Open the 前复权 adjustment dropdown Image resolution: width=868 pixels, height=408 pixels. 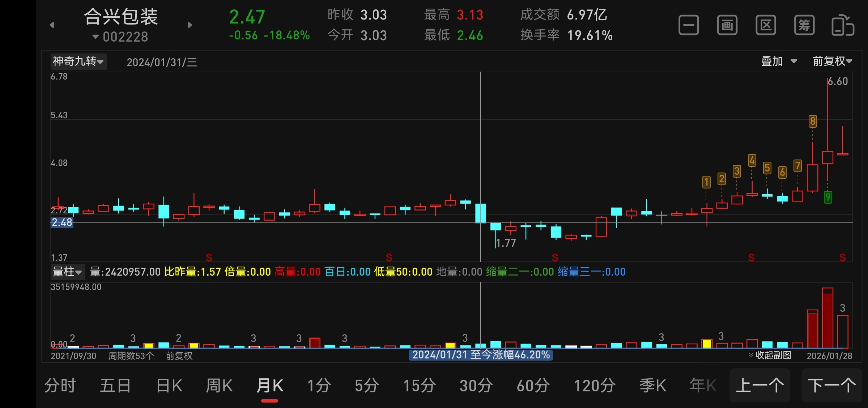coord(832,61)
